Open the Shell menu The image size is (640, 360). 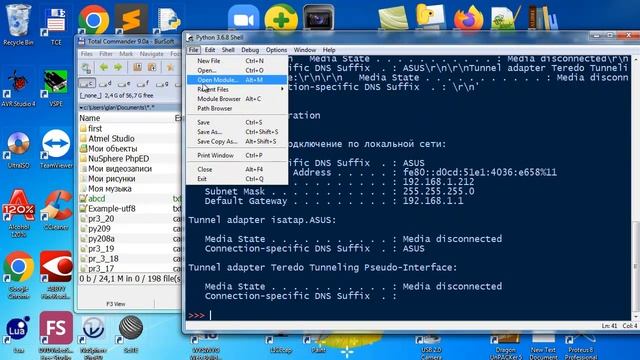point(228,50)
